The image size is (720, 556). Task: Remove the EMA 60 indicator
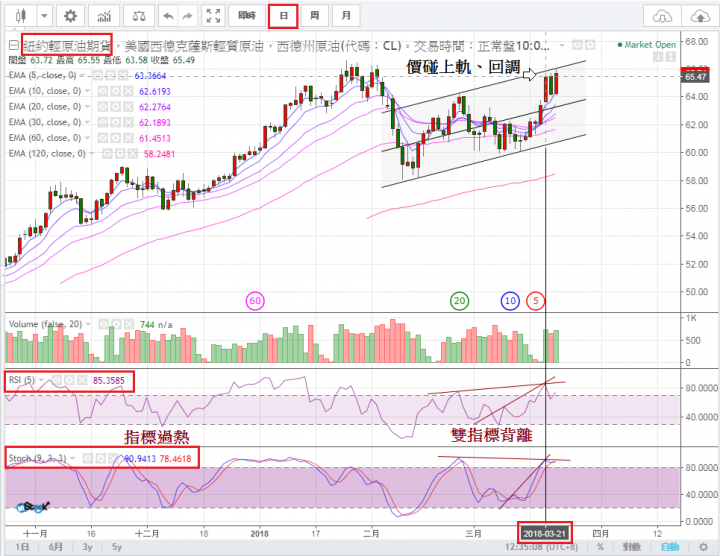click(x=128, y=138)
